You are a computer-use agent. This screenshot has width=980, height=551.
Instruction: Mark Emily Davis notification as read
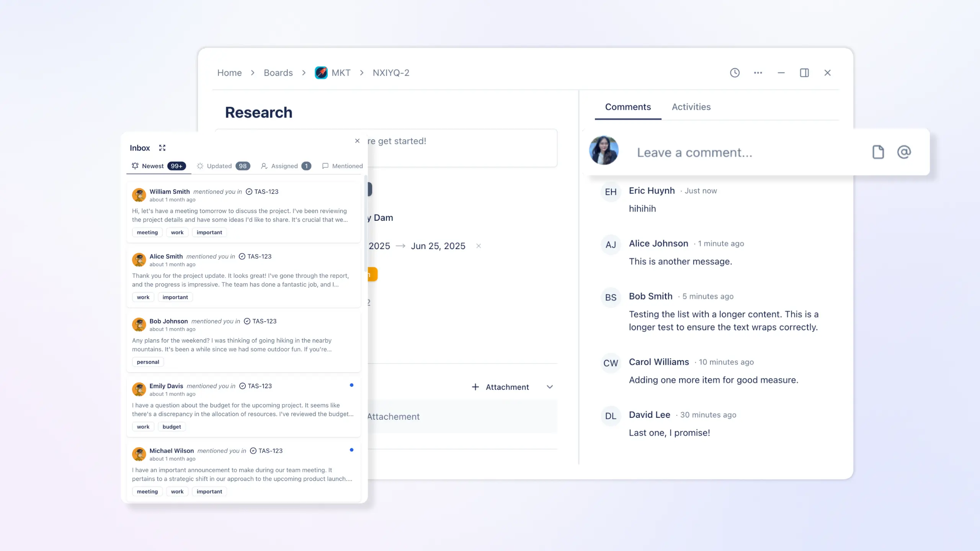click(x=351, y=385)
